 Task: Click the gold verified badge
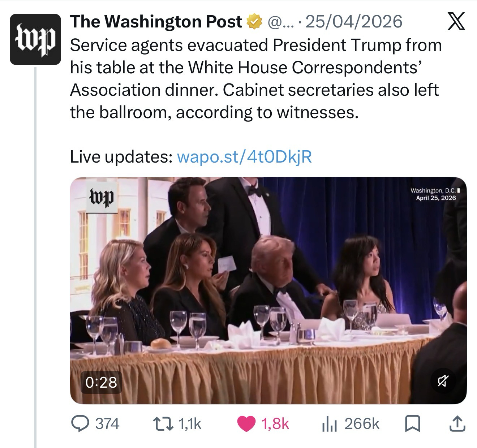click(x=254, y=22)
